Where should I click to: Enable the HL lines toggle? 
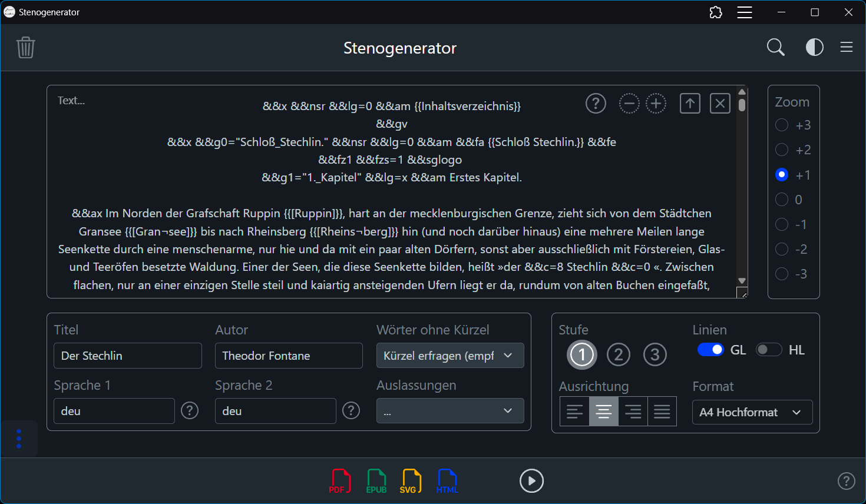(x=769, y=349)
